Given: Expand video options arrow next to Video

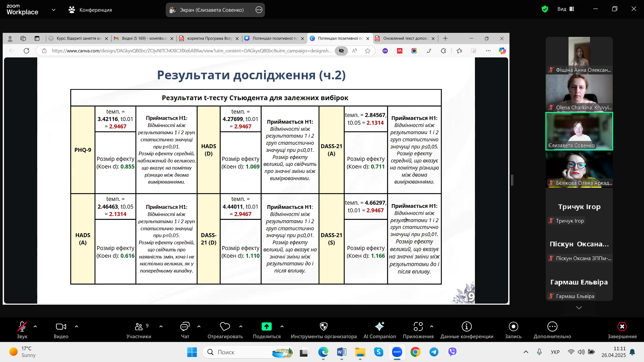Looking at the screenshot, I should coord(76,326).
